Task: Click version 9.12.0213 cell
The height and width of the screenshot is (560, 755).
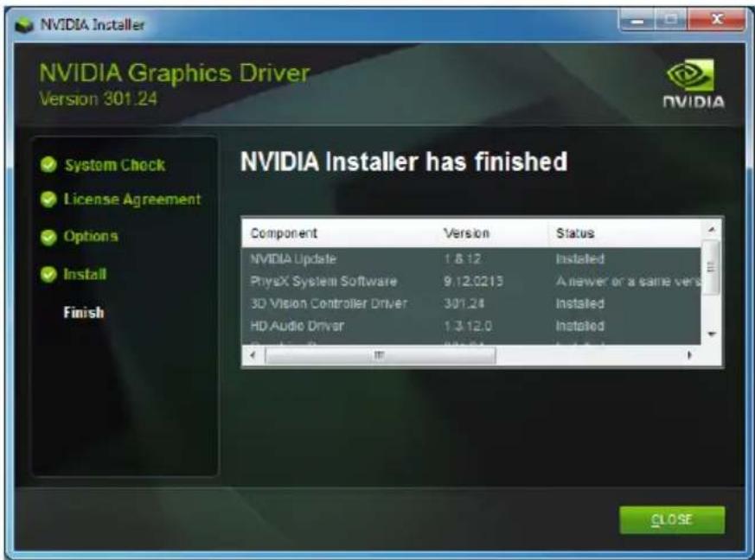Action: pos(473,281)
